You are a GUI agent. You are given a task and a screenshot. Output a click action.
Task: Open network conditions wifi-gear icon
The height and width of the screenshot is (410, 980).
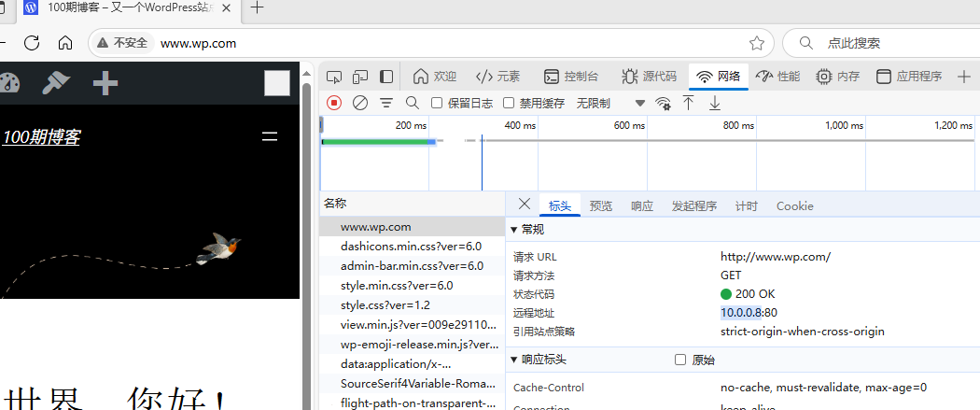663,103
